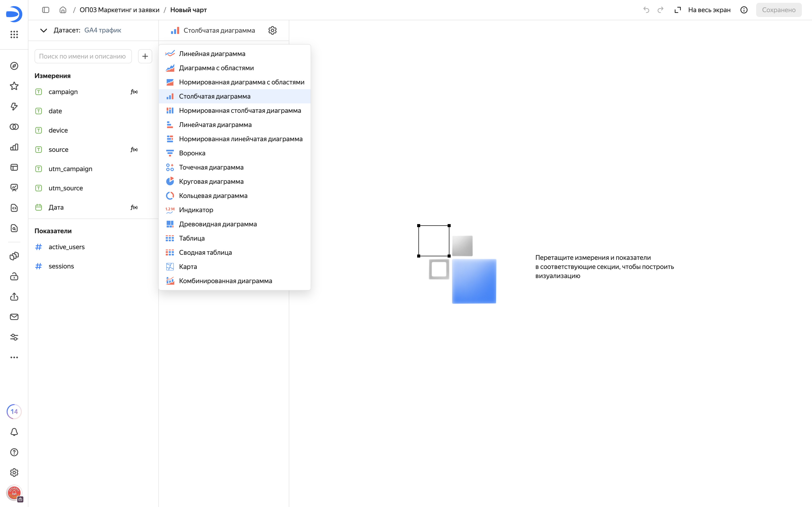
Task: Open the info icon in header
Action: pyautogui.click(x=744, y=10)
